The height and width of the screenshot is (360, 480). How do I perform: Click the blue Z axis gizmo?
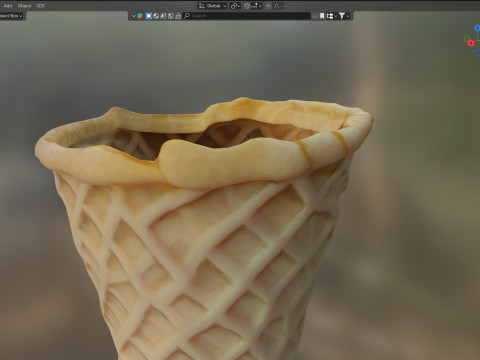477,28
